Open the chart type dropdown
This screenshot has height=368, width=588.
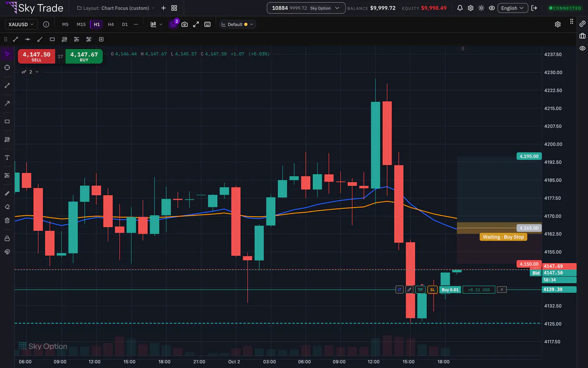click(x=156, y=24)
